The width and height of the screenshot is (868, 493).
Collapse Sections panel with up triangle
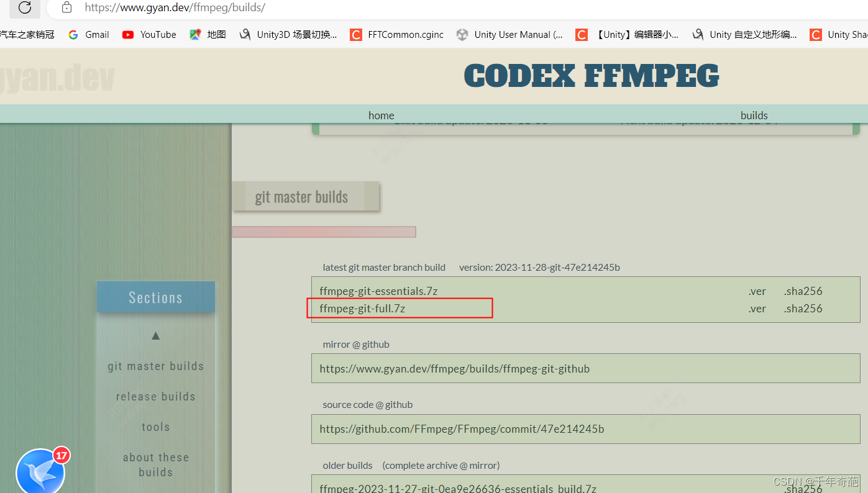coord(156,336)
